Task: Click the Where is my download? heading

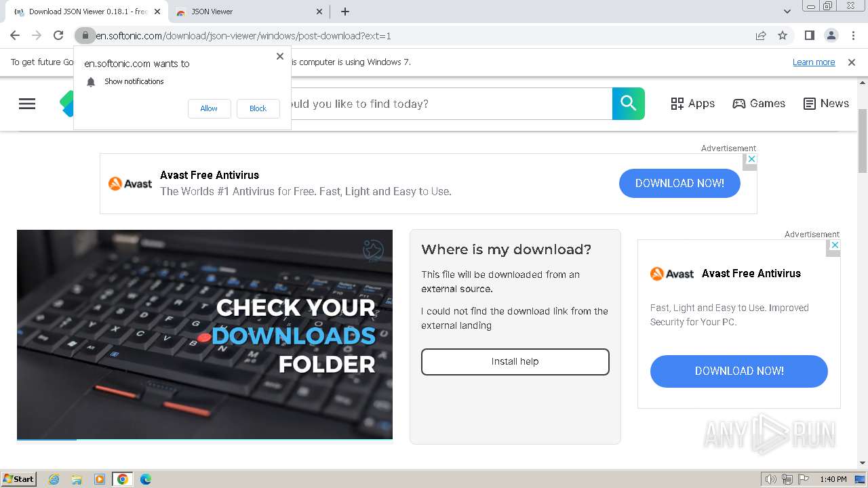Action: pos(507,249)
